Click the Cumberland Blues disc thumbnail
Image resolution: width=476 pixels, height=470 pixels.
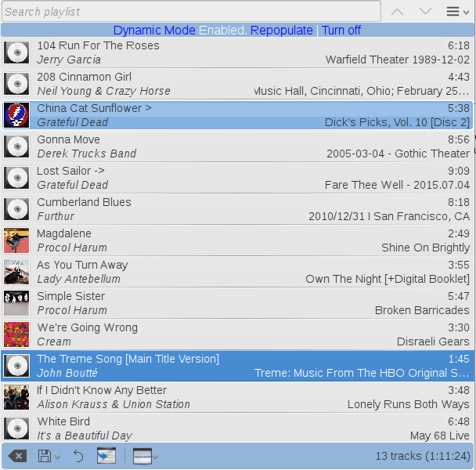tap(16, 209)
